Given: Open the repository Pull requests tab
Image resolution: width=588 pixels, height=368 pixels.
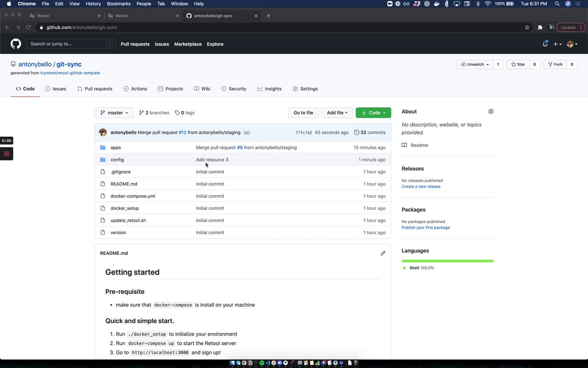Looking at the screenshot, I should [x=95, y=89].
